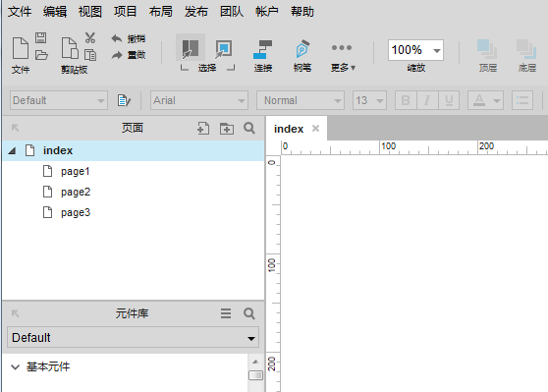Search pages with the magnifier icon
Viewport: 548px width, 392px height.
tap(249, 128)
